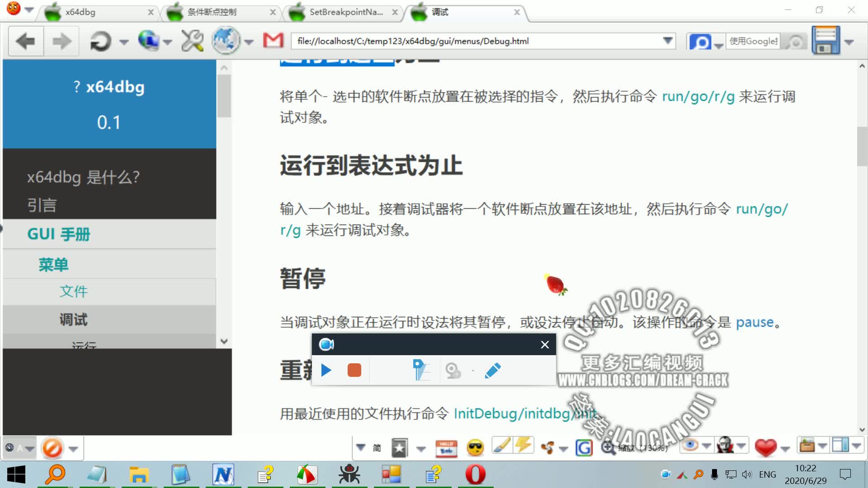Click the globe icon next to the address bar
The height and width of the screenshot is (488, 868).
pyautogui.click(x=226, y=41)
